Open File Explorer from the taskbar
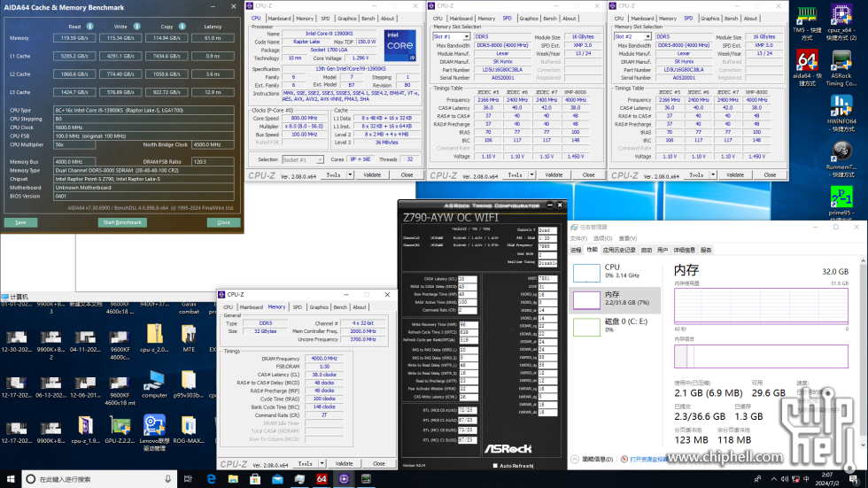The height and width of the screenshot is (488, 868). 233,478
